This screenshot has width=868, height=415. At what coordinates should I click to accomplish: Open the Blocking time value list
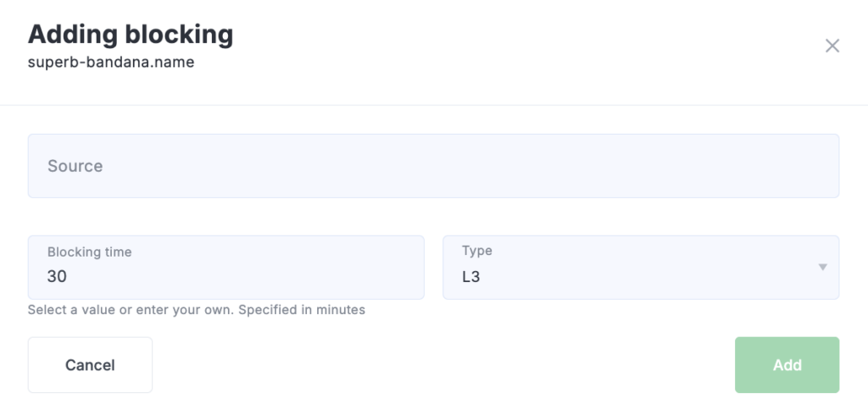225,268
